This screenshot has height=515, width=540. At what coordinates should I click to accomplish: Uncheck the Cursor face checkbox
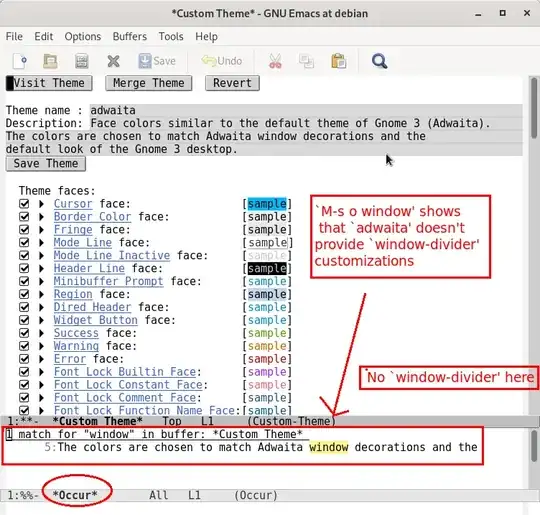click(x=24, y=204)
